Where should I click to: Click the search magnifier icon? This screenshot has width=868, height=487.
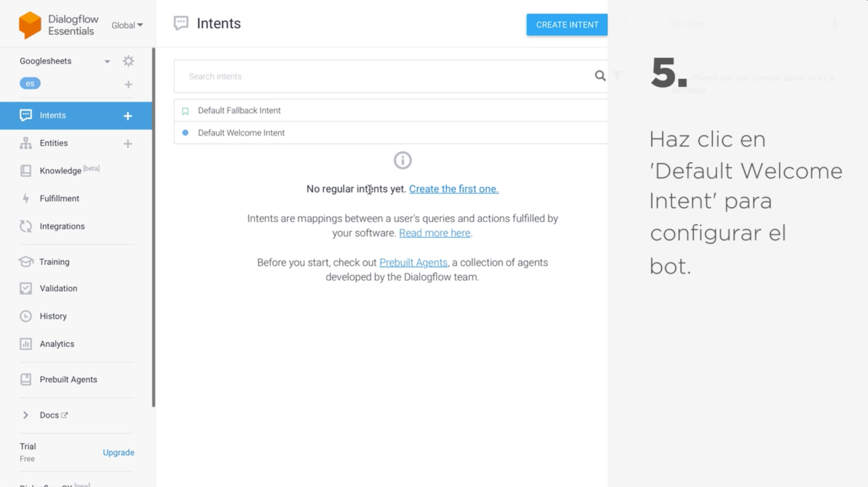600,76
